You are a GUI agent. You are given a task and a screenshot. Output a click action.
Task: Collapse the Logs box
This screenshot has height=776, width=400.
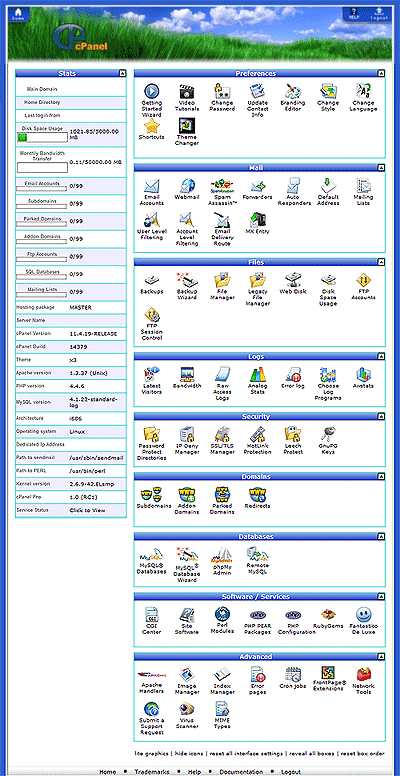click(381, 356)
